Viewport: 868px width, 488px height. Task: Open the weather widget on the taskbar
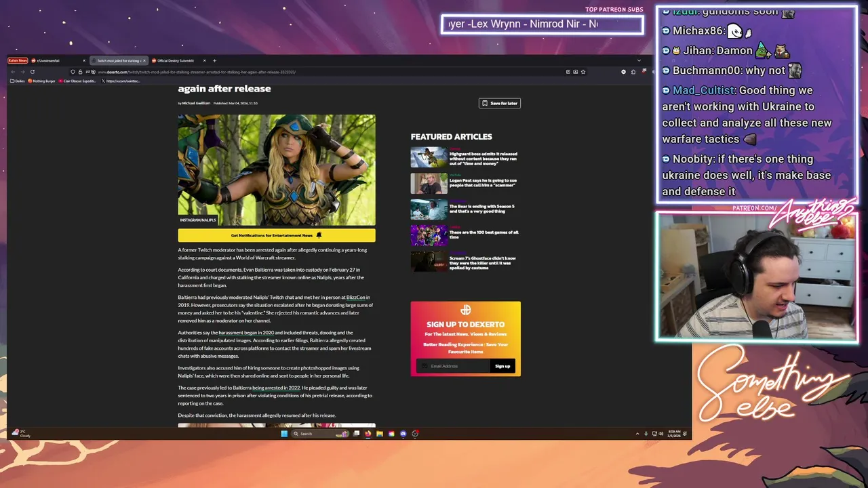click(x=20, y=433)
